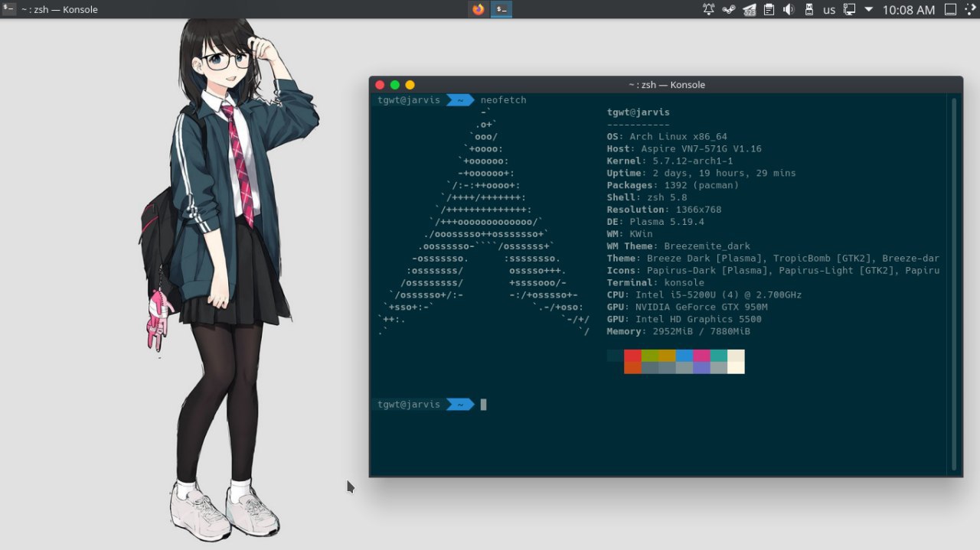This screenshot has height=550, width=980.
Task: Switch the 'us' keyboard layout indicator
Action: point(829,10)
